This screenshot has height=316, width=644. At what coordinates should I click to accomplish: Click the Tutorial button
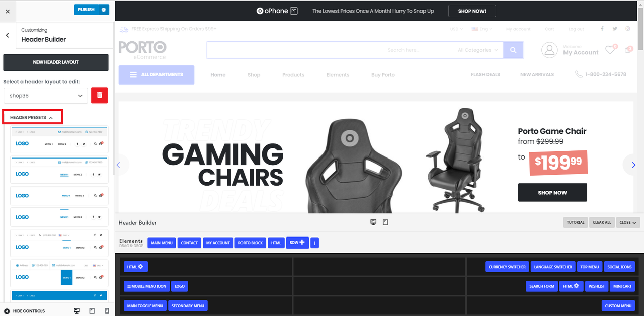tap(576, 222)
